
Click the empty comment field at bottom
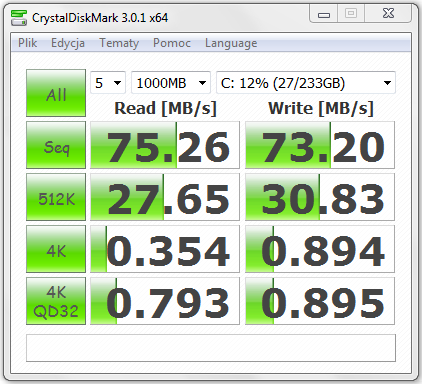pos(211,348)
